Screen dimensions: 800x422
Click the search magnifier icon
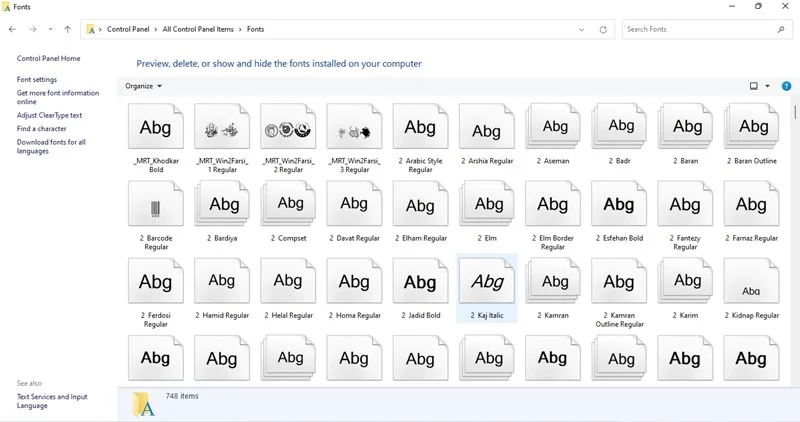coord(781,30)
